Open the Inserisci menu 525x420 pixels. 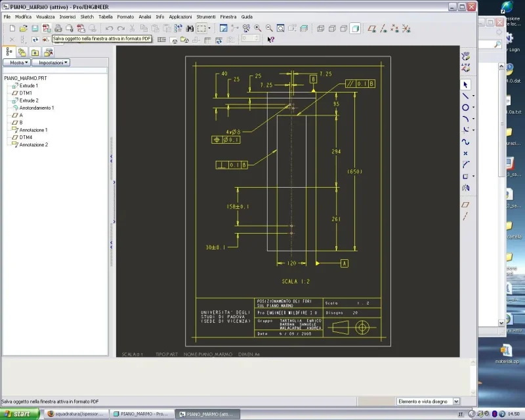[x=68, y=17]
